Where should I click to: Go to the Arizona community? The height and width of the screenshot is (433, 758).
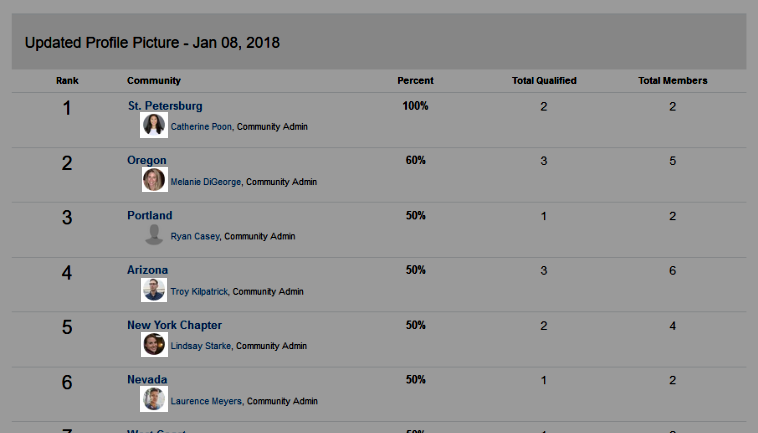147,270
